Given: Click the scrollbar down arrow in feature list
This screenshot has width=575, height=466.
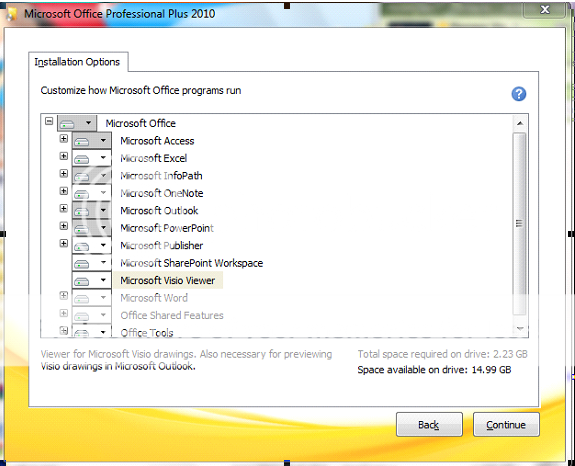Looking at the screenshot, I should 520,329.
